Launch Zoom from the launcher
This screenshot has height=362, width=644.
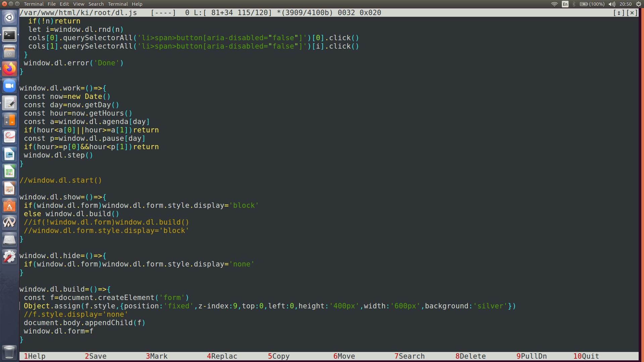click(x=9, y=86)
